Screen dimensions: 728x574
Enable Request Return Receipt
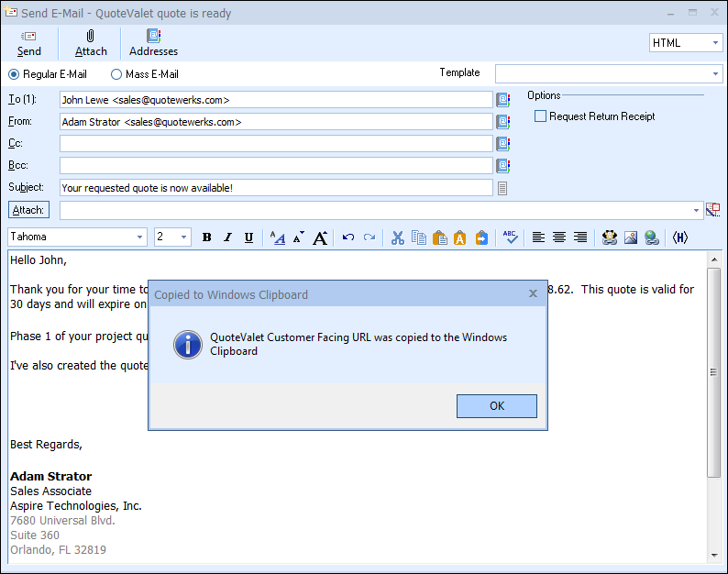click(541, 116)
